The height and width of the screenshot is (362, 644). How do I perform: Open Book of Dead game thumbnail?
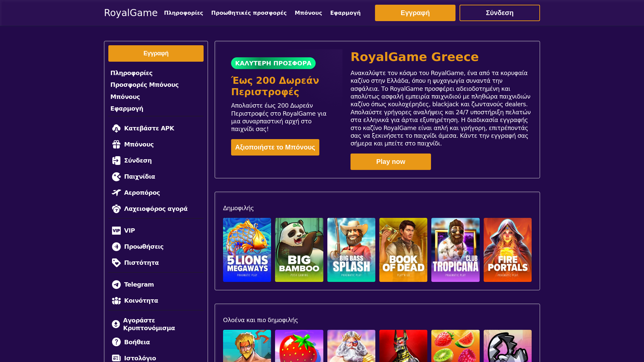click(403, 250)
